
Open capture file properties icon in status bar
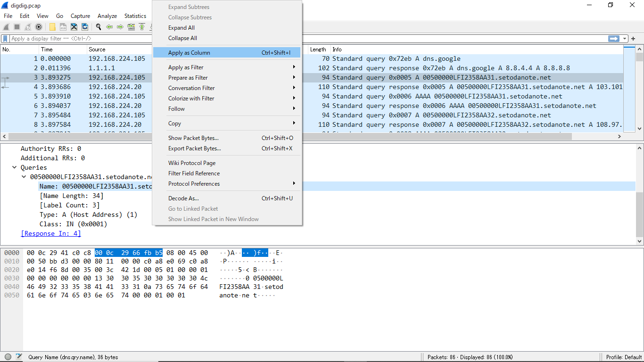pyautogui.click(x=19, y=357)
